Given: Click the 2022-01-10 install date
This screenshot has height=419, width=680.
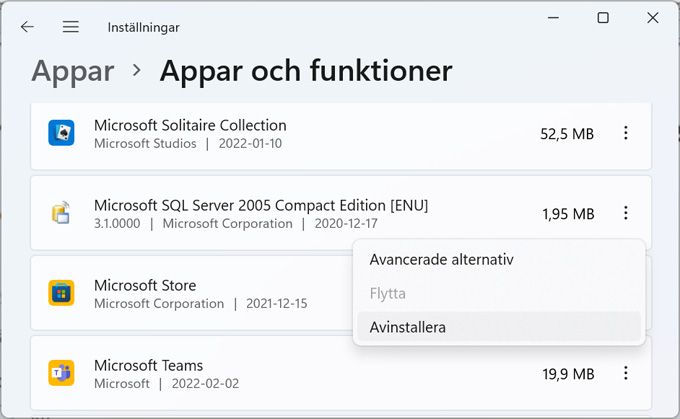Looking at the screenshot, I should [x=250, y=144].
